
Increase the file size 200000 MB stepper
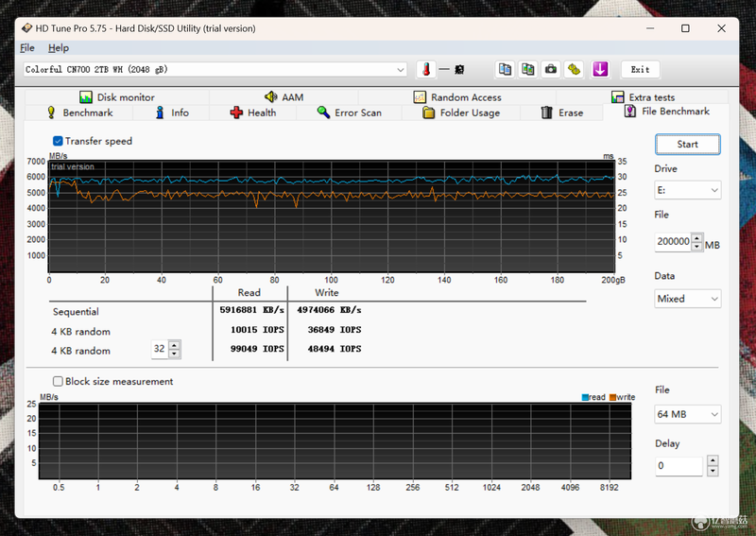tap(696, 238)
